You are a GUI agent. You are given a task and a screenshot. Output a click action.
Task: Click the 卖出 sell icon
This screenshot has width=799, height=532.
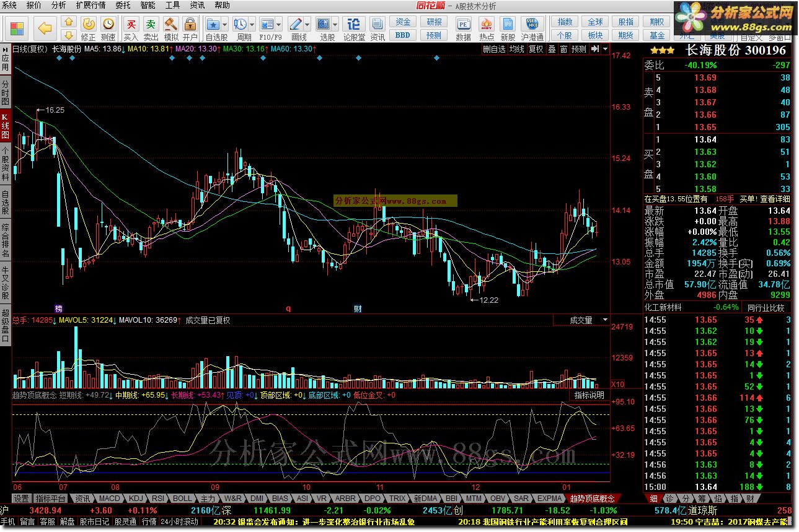(151, 28)
